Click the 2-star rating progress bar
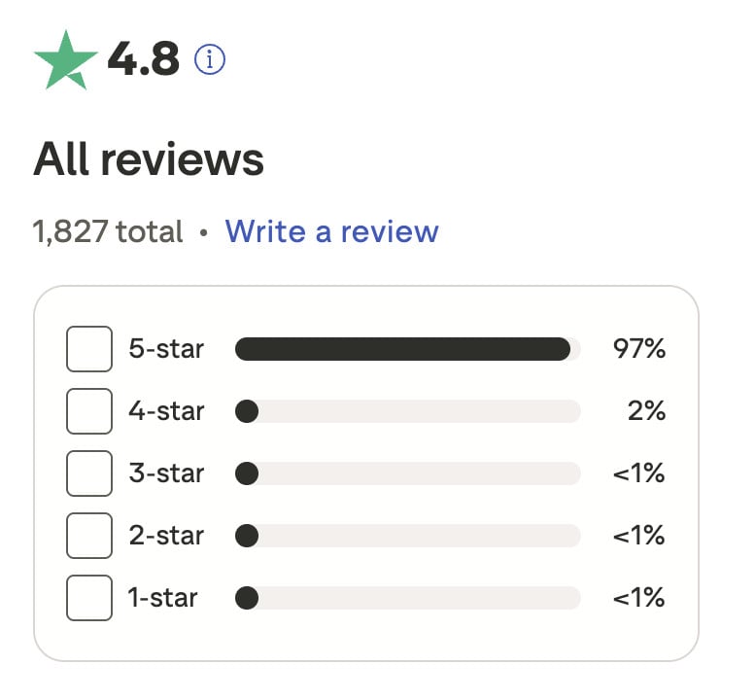The height and width of the screenshot is (700, 756). [x=407, y=536]
